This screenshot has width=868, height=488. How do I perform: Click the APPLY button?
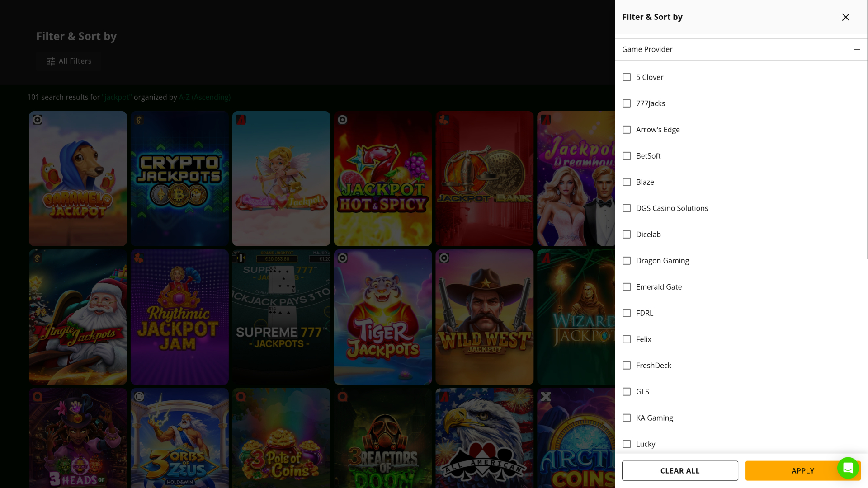802,470
